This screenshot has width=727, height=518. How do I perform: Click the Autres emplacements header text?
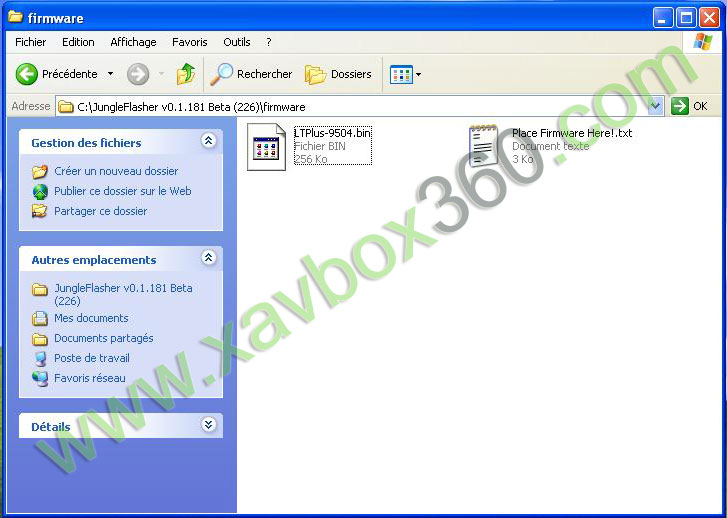tap(94, 260)
